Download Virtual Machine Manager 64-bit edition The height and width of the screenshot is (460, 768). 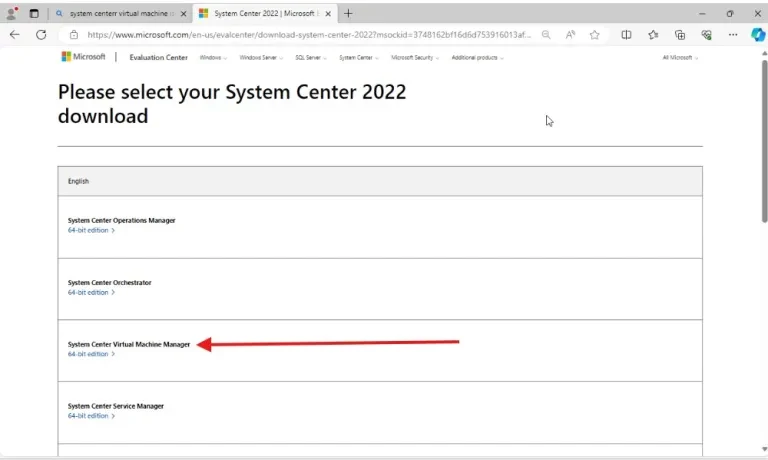click(x=91, y=354)
